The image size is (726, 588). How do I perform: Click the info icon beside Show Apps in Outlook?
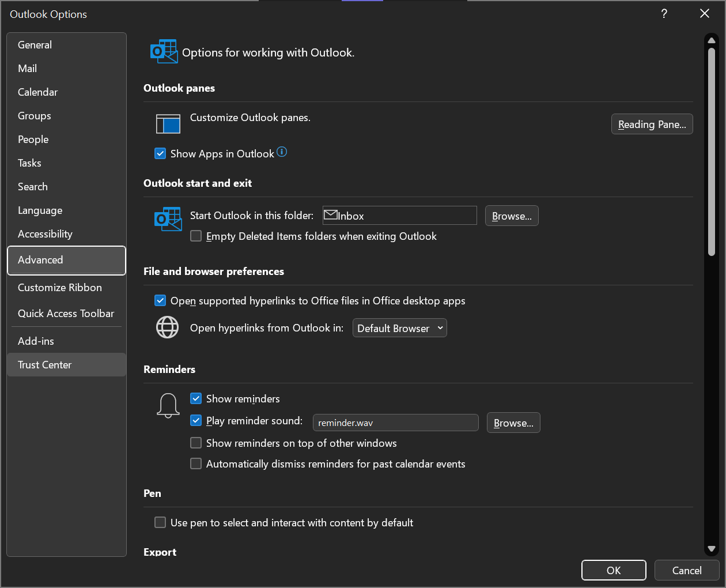click(x=282, y=152)
